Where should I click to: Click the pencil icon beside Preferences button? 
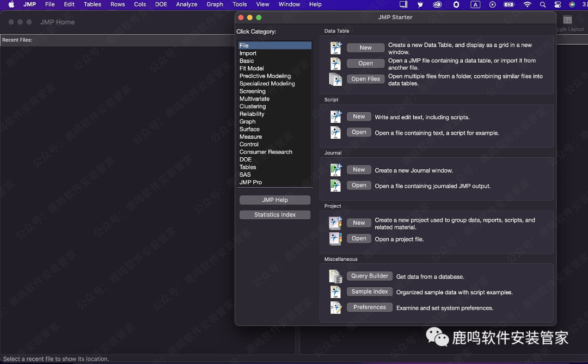pyautogui.click(x=335, y=308)
